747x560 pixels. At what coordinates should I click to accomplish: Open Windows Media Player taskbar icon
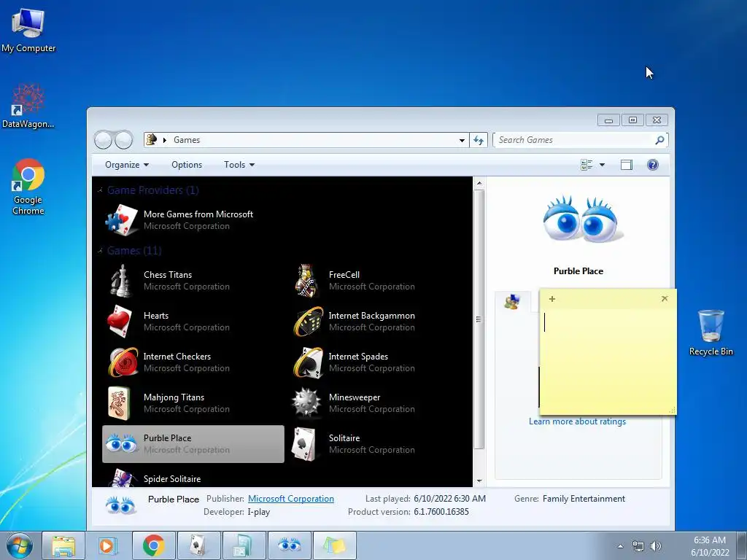click(107, 545)
